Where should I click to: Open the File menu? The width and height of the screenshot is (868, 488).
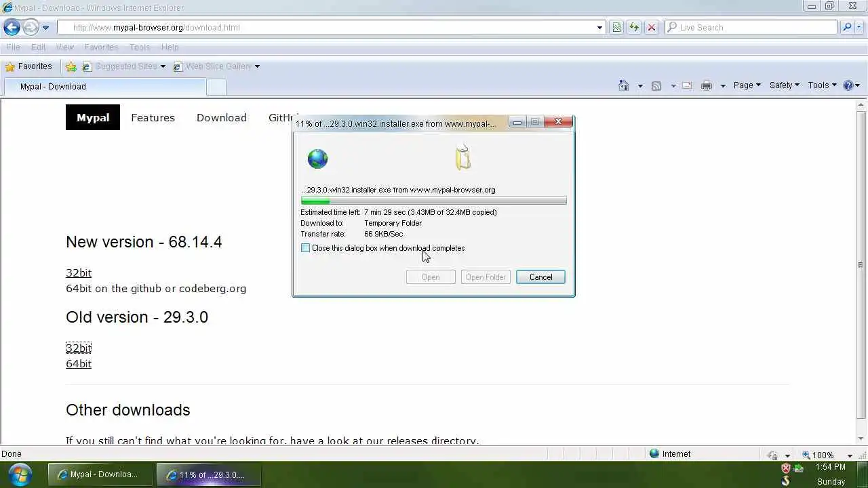[13, 47]
